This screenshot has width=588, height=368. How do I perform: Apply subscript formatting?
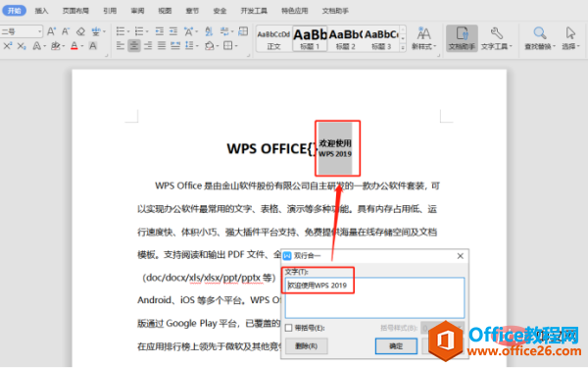click(x=22, y=46)
